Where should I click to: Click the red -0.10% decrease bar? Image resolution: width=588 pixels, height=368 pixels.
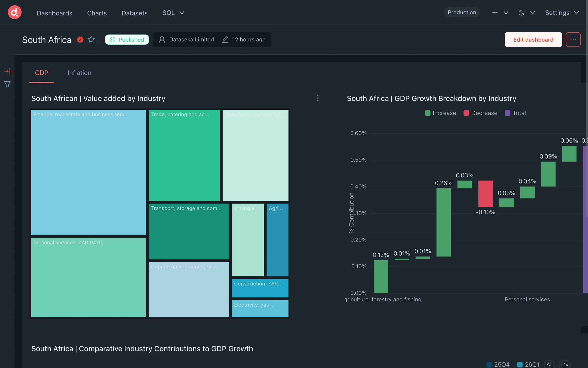[485, 194]
